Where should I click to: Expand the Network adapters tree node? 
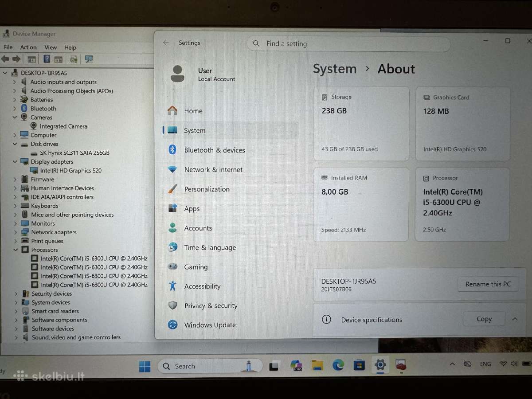click(15, 232)
